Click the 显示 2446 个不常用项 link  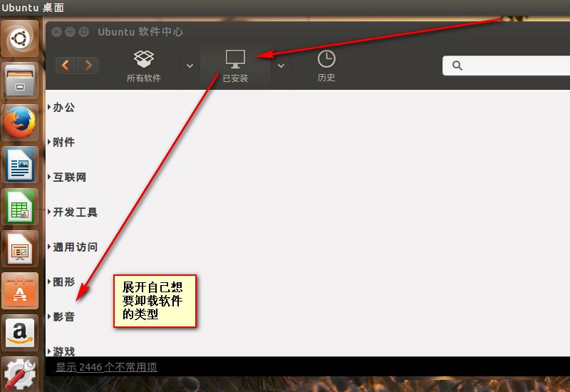tap(106, 367)
